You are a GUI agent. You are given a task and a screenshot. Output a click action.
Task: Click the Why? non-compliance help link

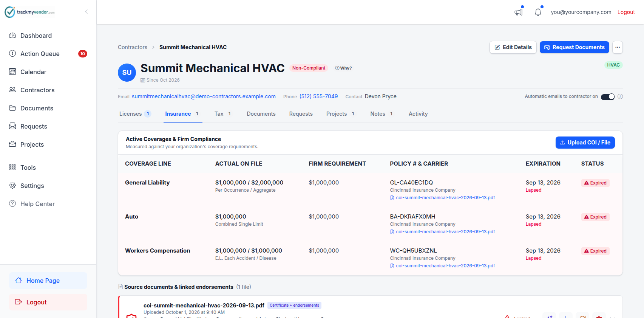click(x=343, y=68)
